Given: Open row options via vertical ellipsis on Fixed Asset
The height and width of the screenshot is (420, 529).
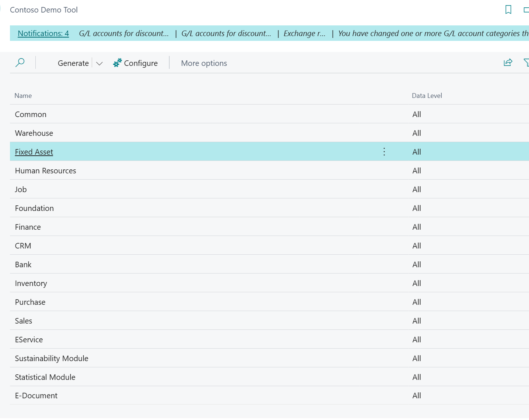Looking at the screenshot, I should tap(384, 151).
